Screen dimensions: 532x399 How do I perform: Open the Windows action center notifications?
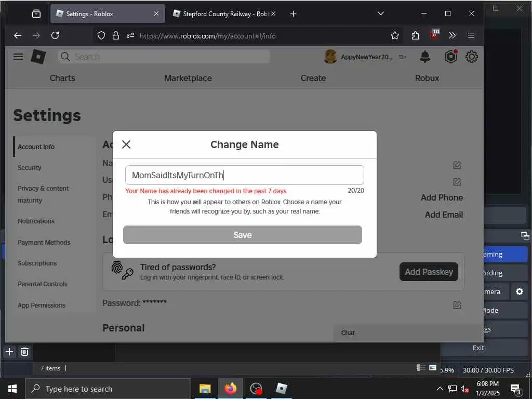(x=516, y=389)
